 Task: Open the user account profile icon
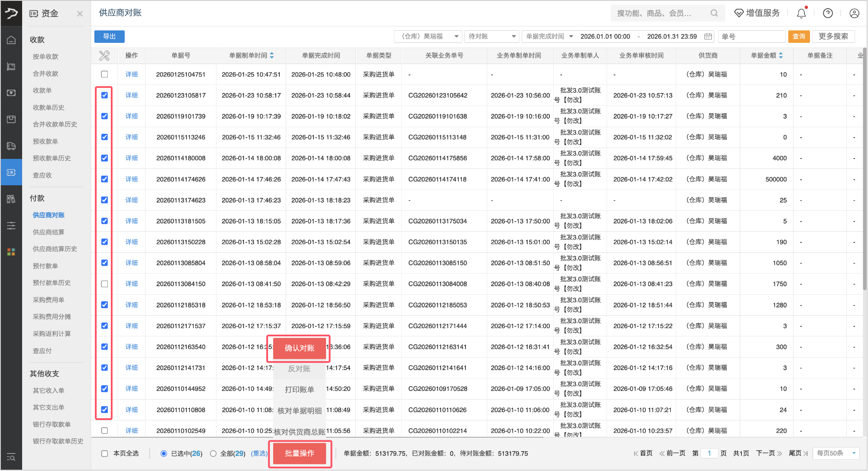pos(854,13)
